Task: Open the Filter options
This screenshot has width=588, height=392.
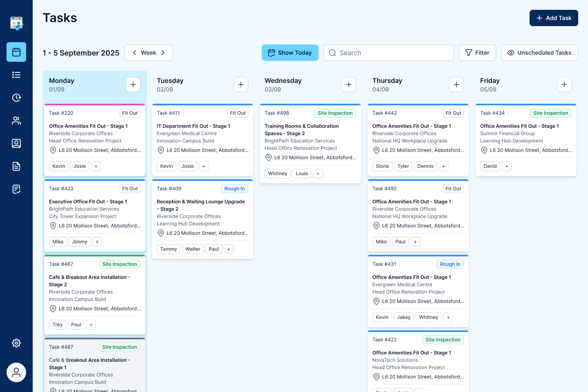Action: (x=477, y=53)
